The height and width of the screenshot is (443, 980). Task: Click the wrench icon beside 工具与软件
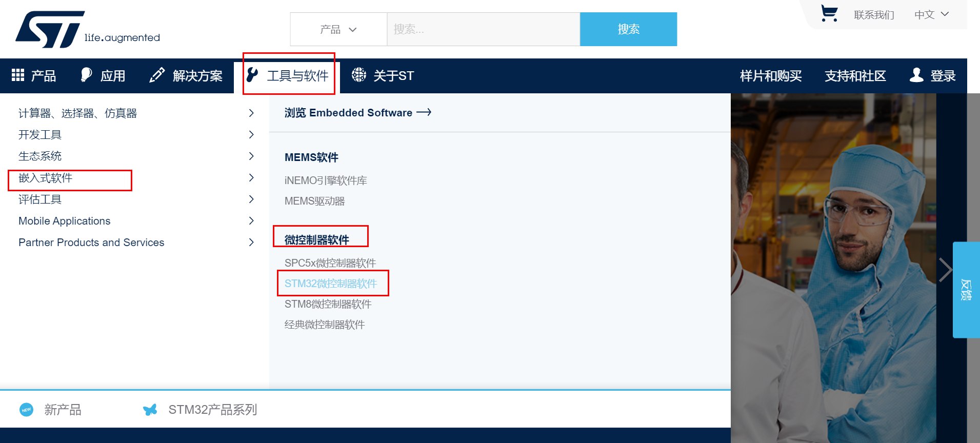[252, 75]
